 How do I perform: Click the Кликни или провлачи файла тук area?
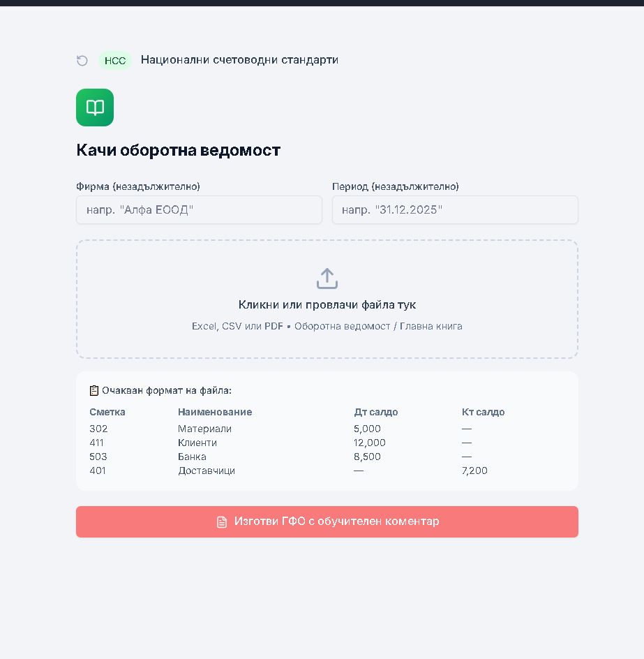(x=327, y=299)
